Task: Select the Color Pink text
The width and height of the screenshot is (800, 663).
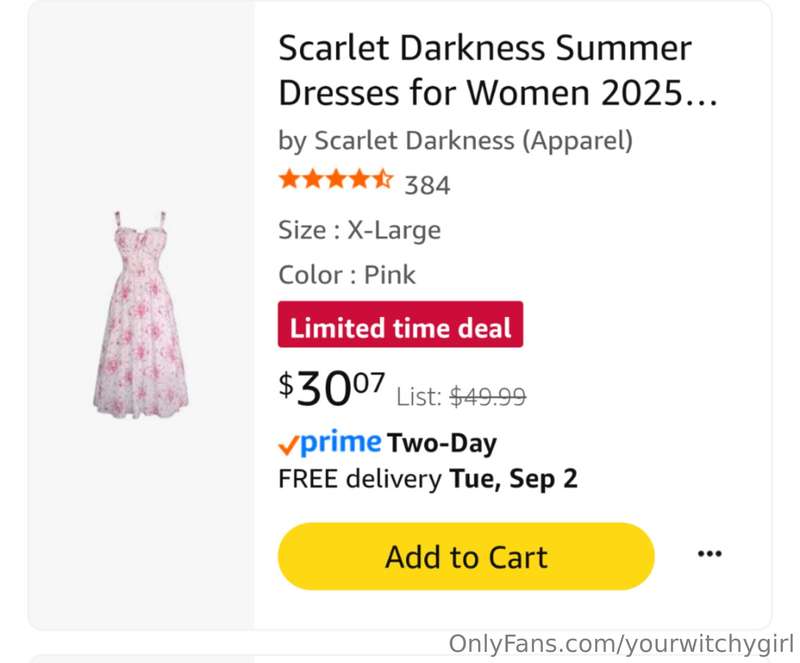Action: [x=347, y=275]
